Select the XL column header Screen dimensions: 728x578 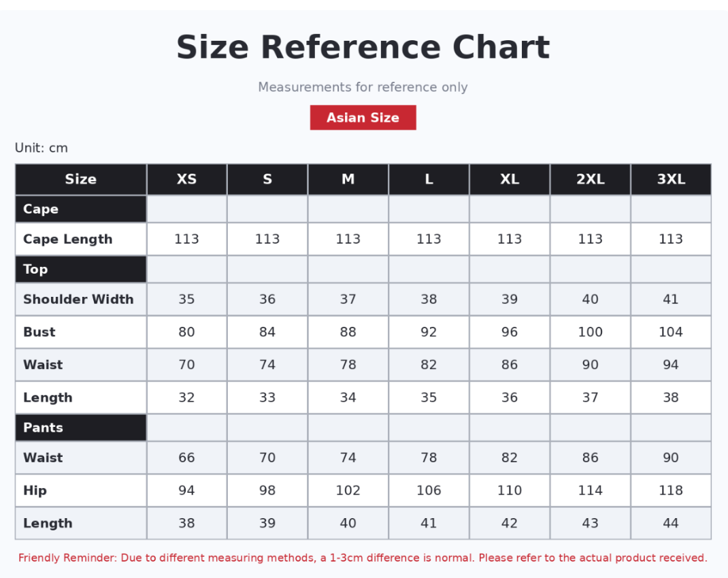tap(510, 179)
